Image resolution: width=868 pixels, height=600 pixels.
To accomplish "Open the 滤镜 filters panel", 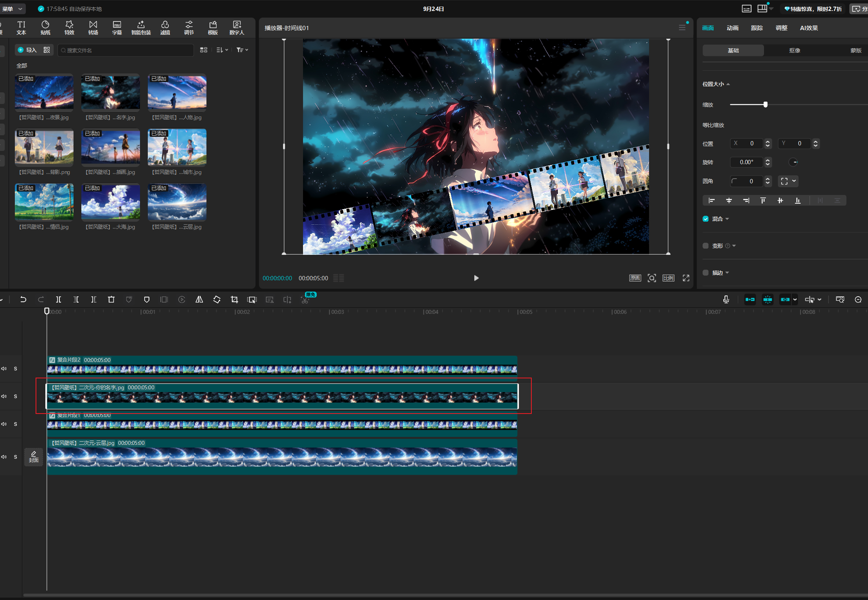I will 165,28.
